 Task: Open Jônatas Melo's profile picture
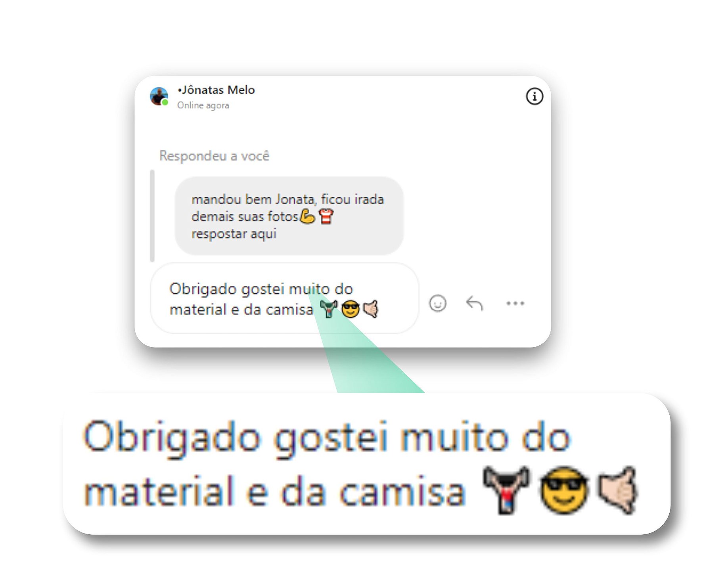(159, 96)
